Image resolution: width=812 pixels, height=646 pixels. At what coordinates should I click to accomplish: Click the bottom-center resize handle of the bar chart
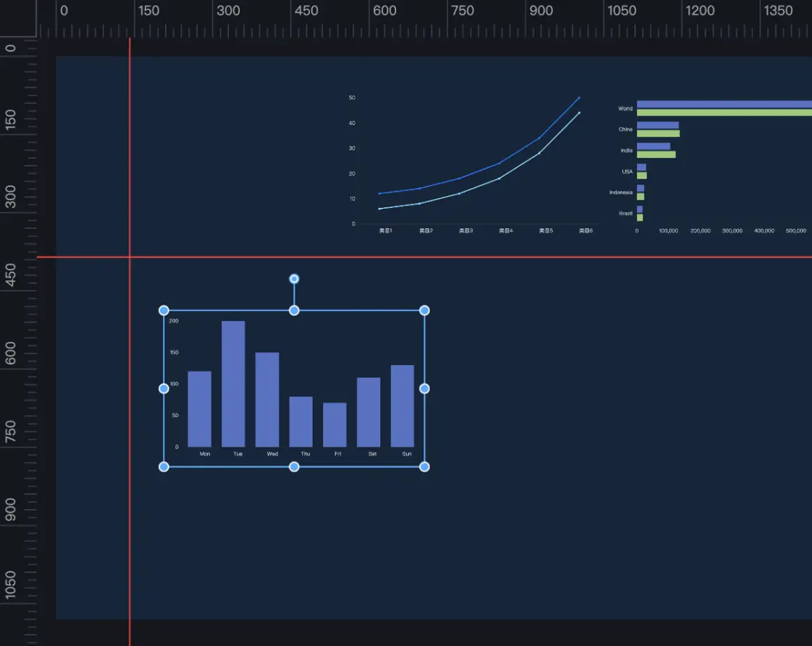(294, 467)
